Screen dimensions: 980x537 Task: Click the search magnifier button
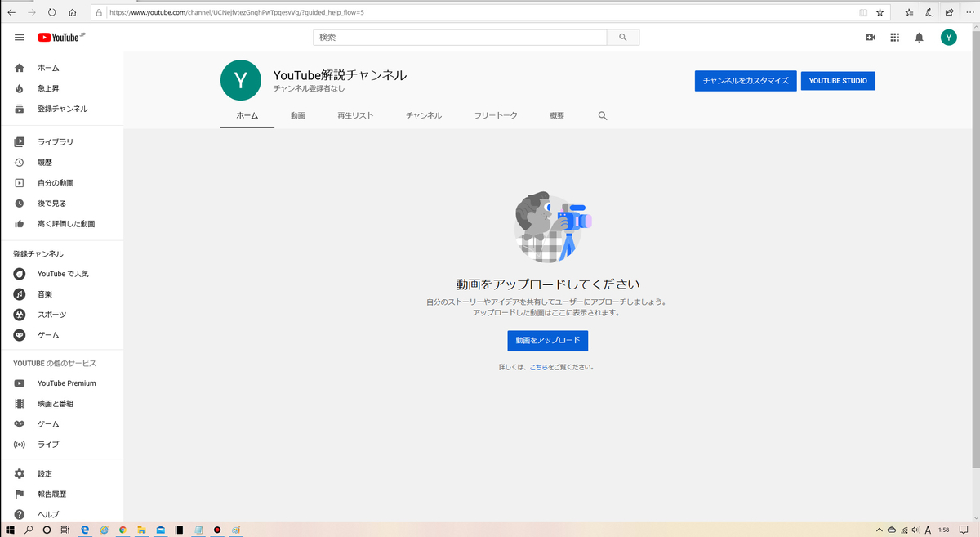pos(622,37)
